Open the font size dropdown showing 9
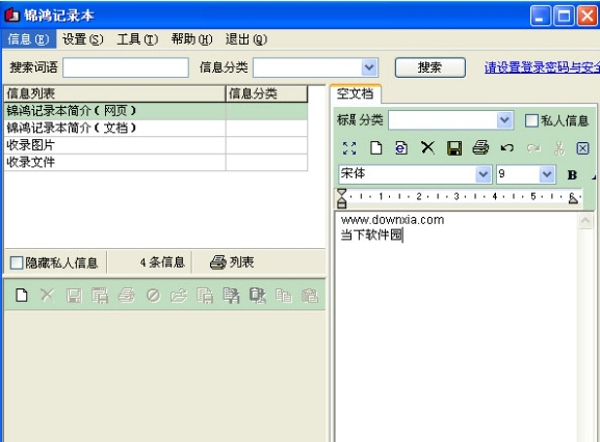Image resolution: width=600 pixels, height=442 pixels. (x=547, y=174)
